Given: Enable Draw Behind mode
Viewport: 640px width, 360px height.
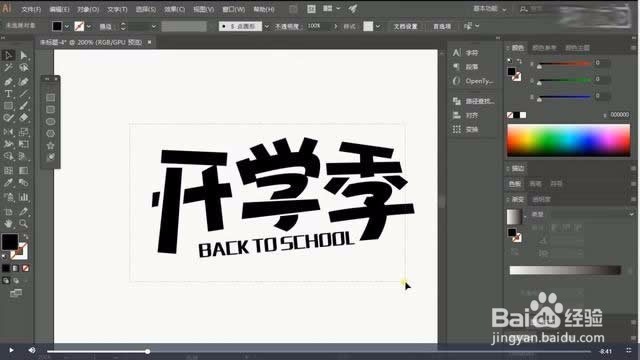Looking at the screenshot, I should pyautogui.click(x=16, y=281).
